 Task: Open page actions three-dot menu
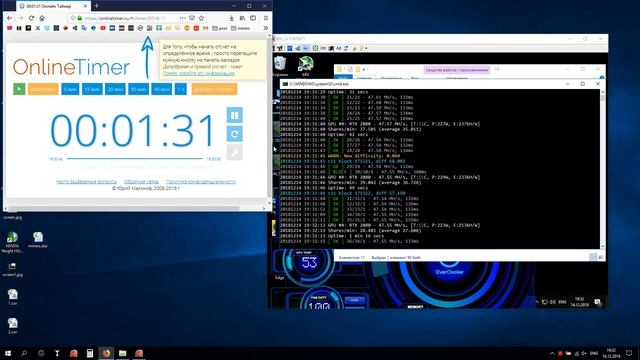(x=182, y=18)
